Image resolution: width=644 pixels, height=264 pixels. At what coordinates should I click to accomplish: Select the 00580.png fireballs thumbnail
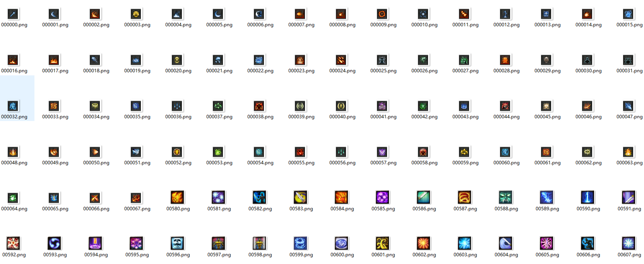tap(177, 198)
